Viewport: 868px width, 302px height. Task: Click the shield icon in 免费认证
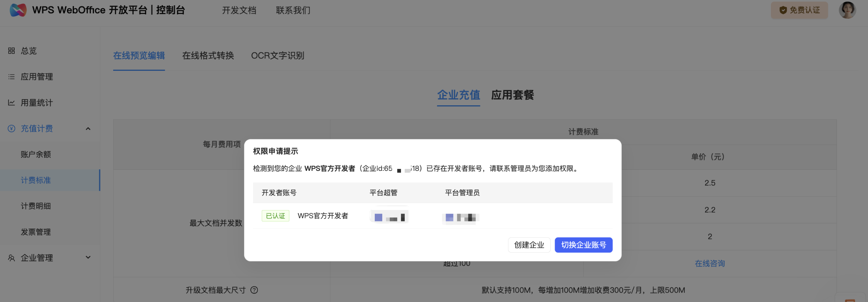tap(783, 10)
